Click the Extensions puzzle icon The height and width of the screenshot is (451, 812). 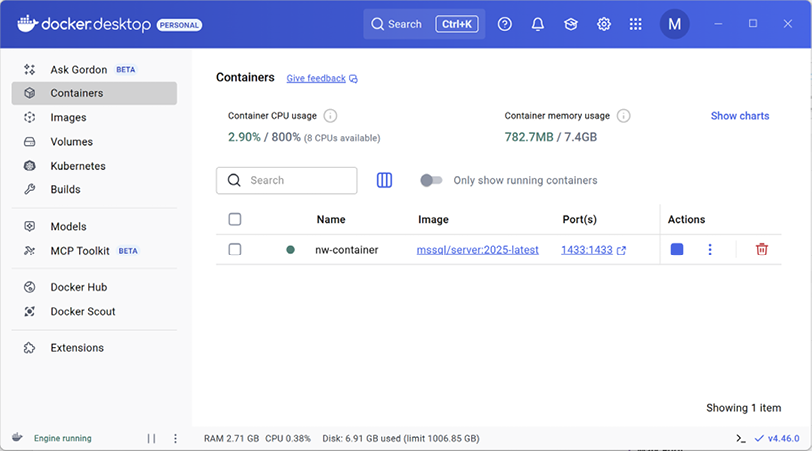(x=30, y=347)
